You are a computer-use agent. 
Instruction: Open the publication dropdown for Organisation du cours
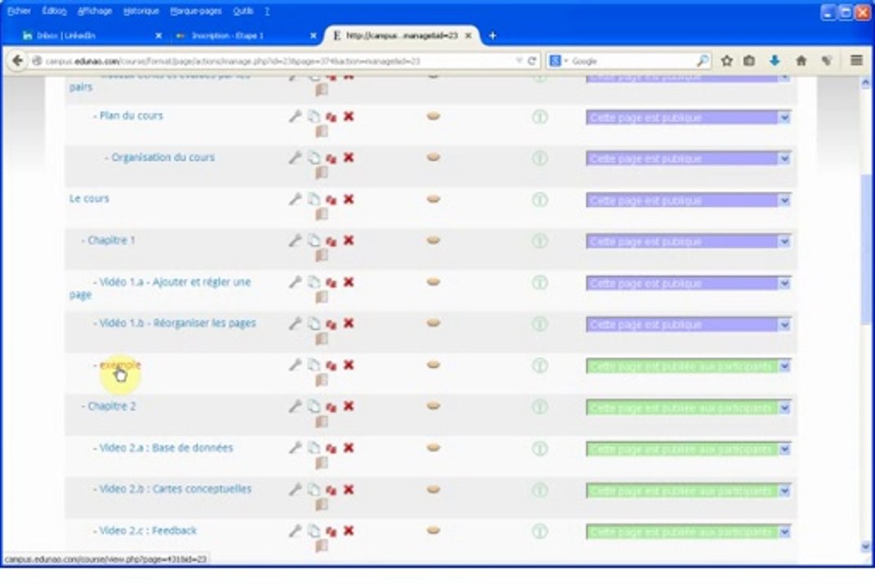(x=688, y=159)
